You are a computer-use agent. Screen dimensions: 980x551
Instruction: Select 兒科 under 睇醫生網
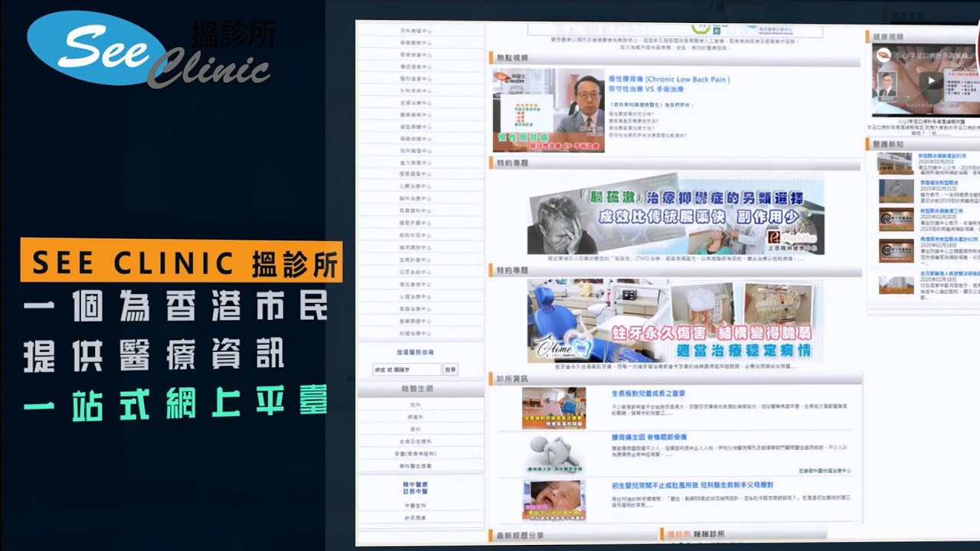coord(416,404)
